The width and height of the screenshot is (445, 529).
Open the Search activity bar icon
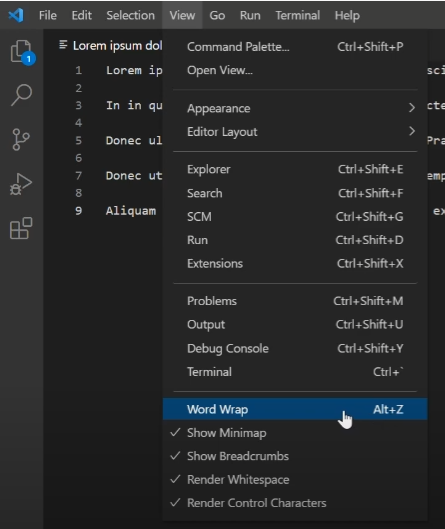click(22, 95)
